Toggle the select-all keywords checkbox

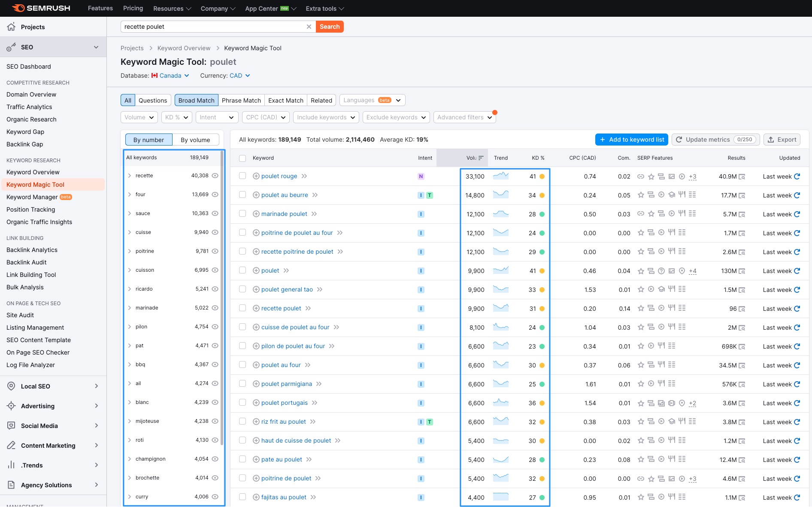(242, 158)
